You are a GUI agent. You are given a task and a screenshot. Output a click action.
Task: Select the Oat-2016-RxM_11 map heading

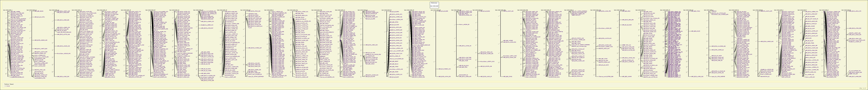tap(54, 10)
